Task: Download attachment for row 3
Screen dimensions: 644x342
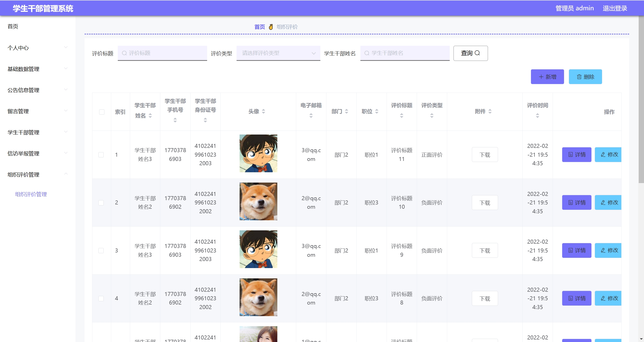Action: pyautogui.click(x=485, y=250)
